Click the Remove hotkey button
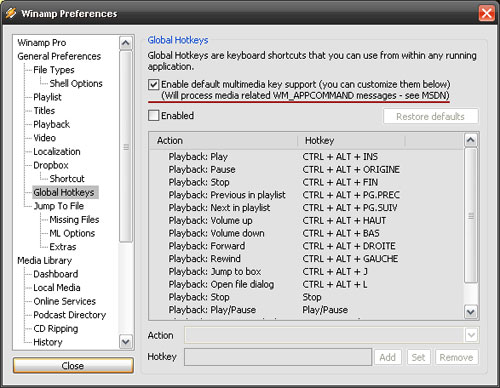Viewport: 500px width, 388px height. (456, 357)
